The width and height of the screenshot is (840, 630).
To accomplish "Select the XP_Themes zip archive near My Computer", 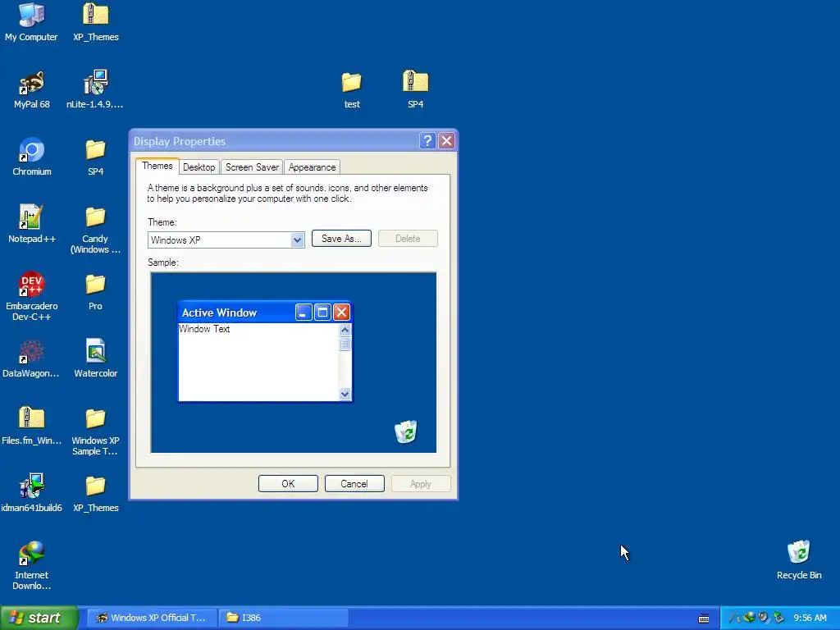I will click(x=95, y=21).
